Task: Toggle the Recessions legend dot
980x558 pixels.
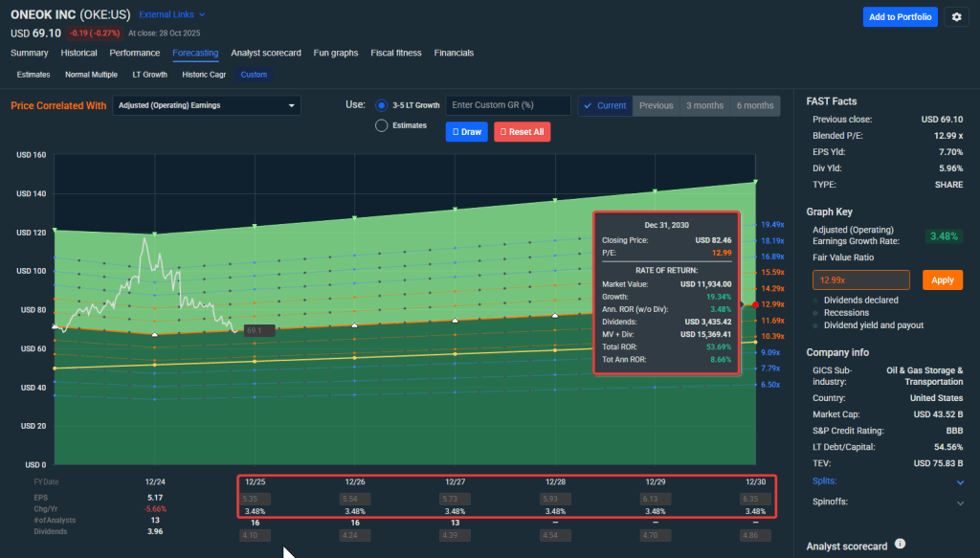Action: tap(816, 312)
